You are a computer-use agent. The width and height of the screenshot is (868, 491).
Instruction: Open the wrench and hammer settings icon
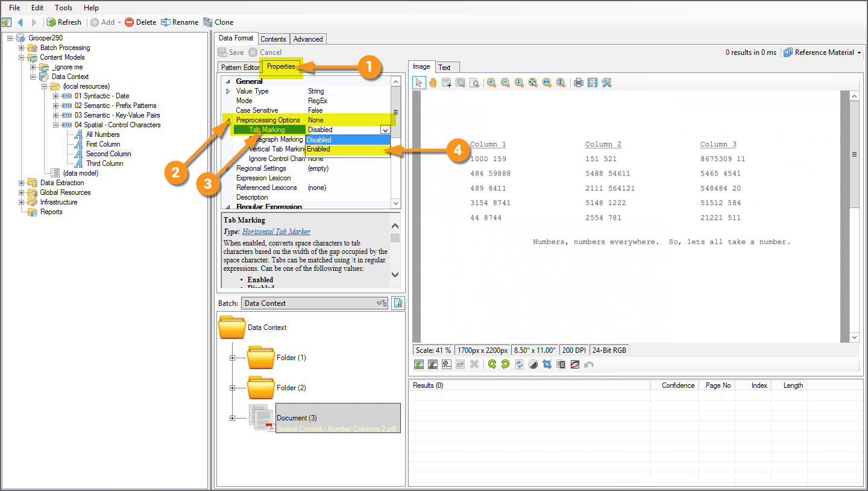click(606, 83)
